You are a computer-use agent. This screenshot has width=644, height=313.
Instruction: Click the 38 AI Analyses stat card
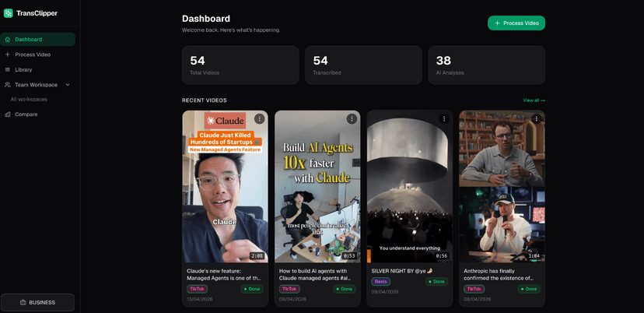tap(487, 65)
